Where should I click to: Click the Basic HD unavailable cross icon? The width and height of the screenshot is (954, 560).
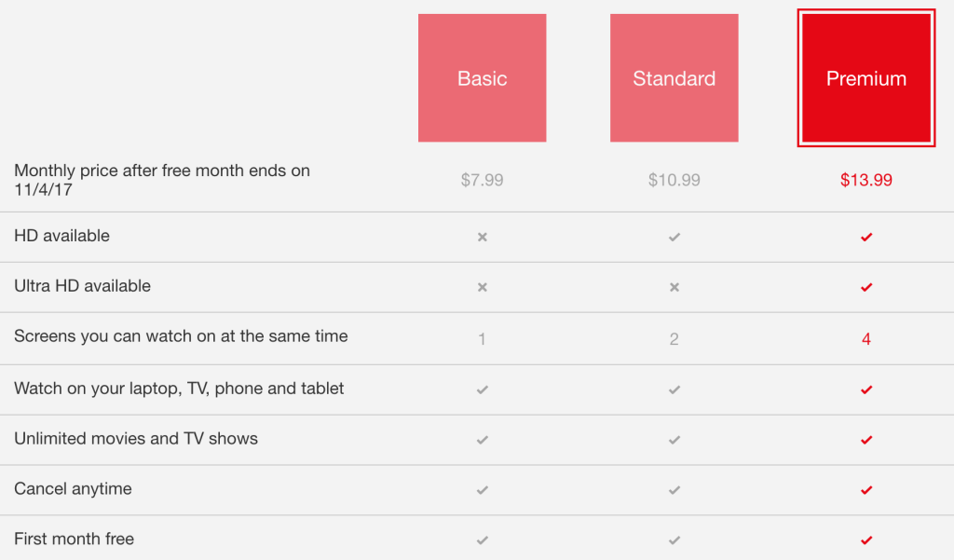[482, 237]
